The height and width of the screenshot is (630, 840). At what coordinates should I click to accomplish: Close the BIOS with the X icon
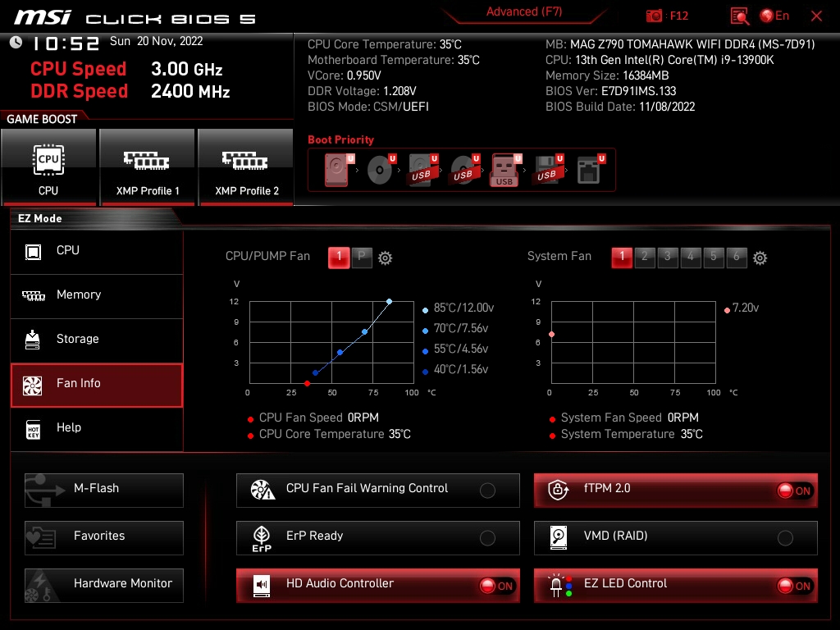pyautogui.click(x=816, y=16)
